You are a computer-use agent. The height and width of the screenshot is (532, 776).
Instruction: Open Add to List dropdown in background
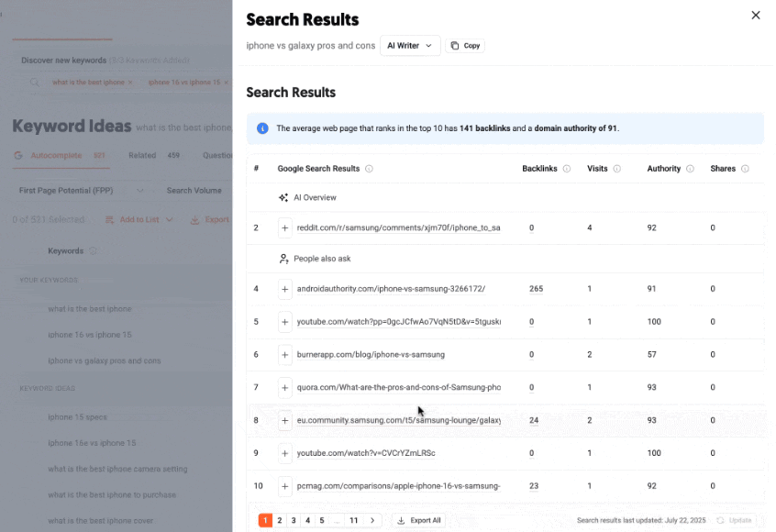click(x=139, y=220)
